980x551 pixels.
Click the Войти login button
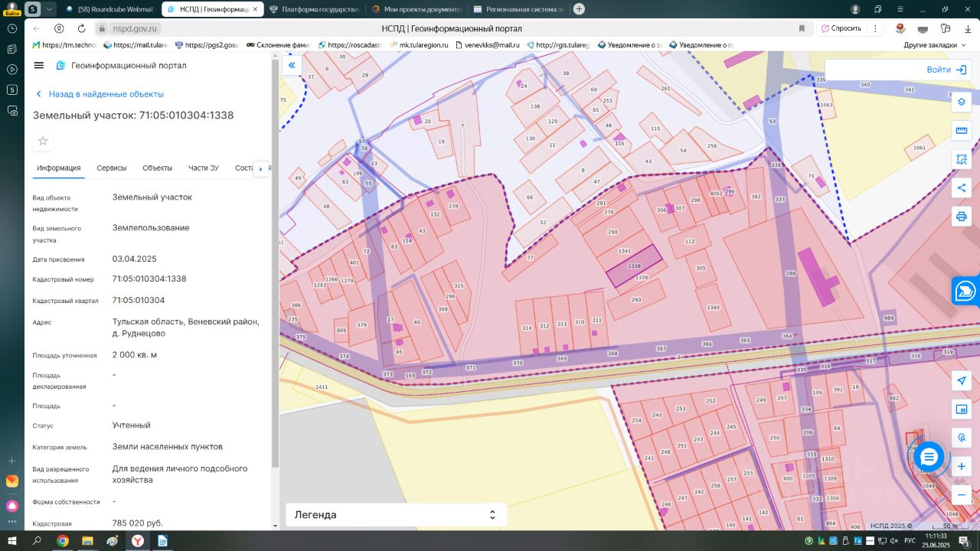click(x=946, y=70)
